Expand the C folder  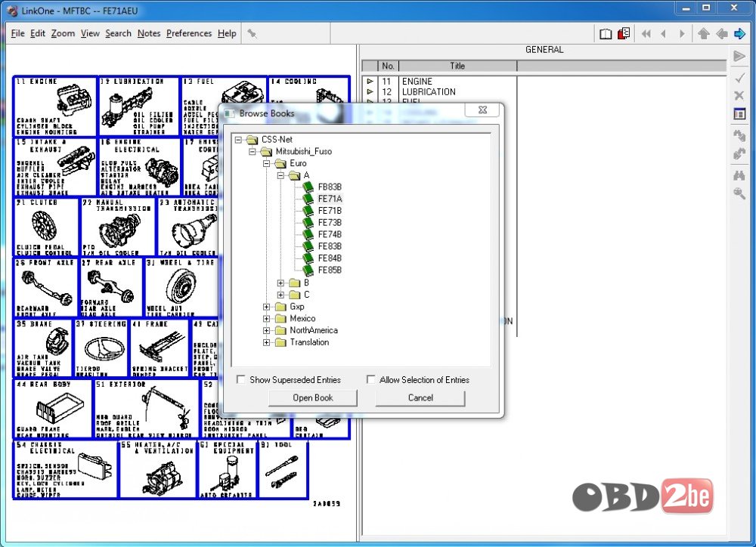tap(280, 295)
